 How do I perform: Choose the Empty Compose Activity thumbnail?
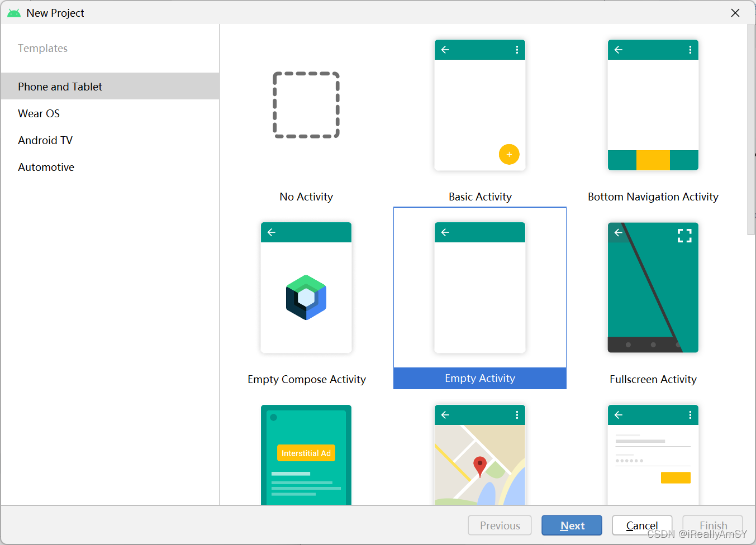tap(306, 288)
